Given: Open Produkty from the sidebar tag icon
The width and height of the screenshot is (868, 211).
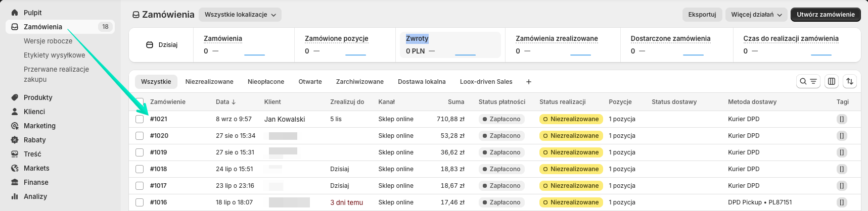Looking at the screenshot, I should 15,97.
